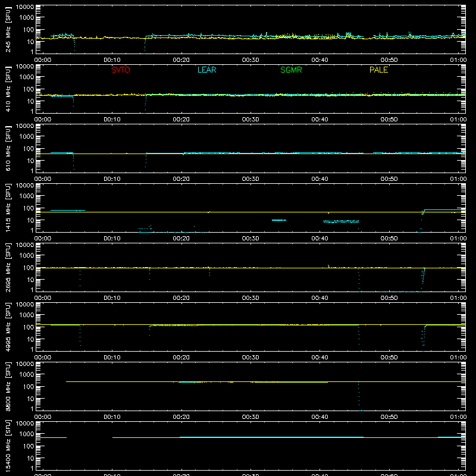
Task: Select the 610 MHz [SFU] axis label
Action: click(8, 148)
